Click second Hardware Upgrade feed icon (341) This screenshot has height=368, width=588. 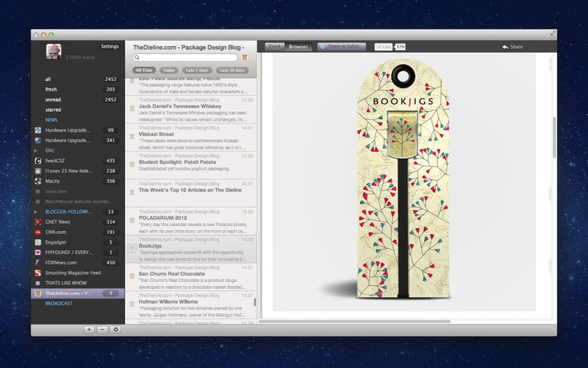pos(38,141)
